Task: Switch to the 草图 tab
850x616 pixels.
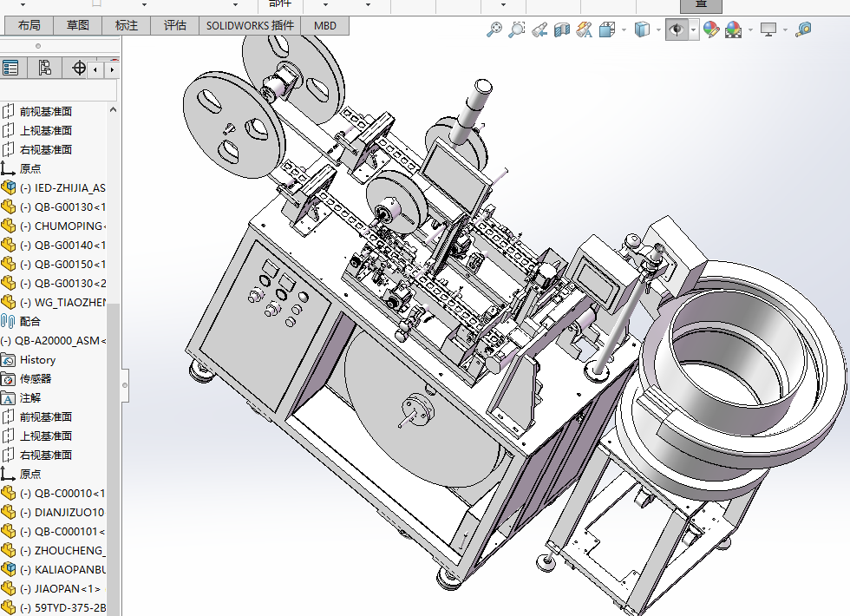Action: point(78,25)
